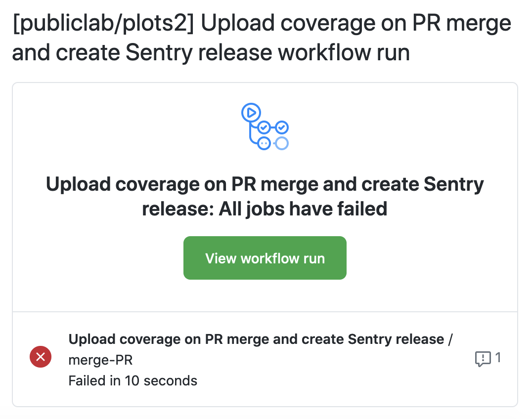Select the play-triangle node in the workflow illustration
The width and height of the screenshot is (532, 419).
(251, 113)
